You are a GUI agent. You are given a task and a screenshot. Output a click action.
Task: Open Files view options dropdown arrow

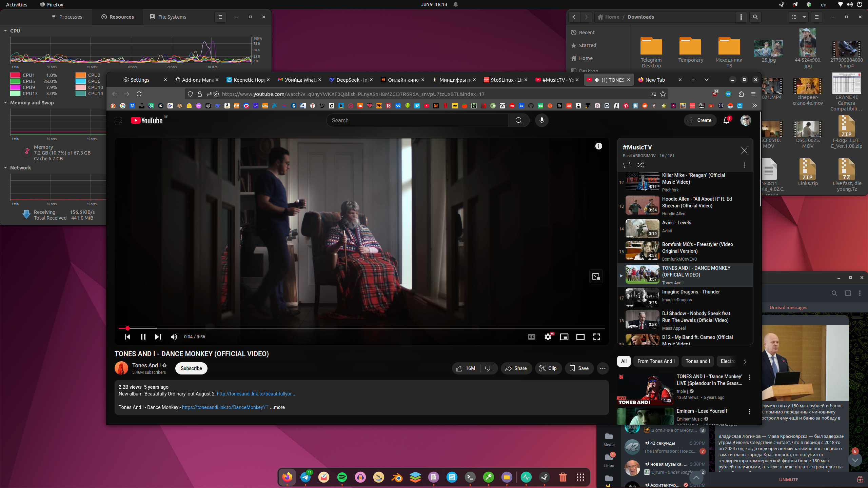click(x=804, y=17)
